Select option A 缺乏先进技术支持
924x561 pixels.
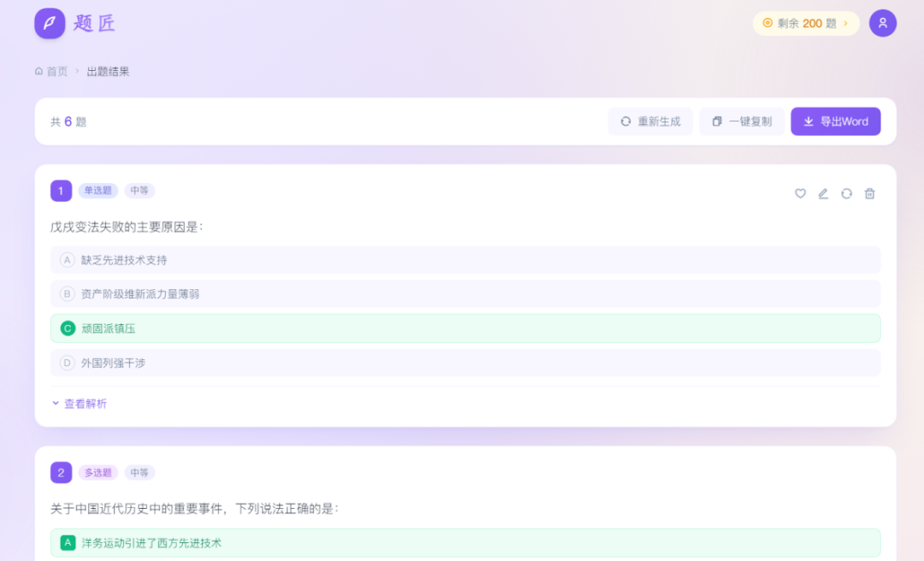[465, 260]
